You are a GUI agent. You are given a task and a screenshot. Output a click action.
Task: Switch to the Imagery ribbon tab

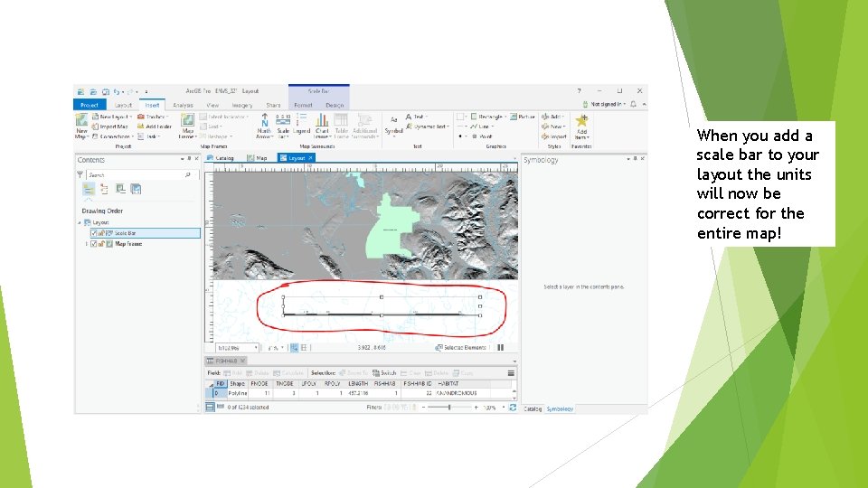pyautogui.click(x=242, y=105)
